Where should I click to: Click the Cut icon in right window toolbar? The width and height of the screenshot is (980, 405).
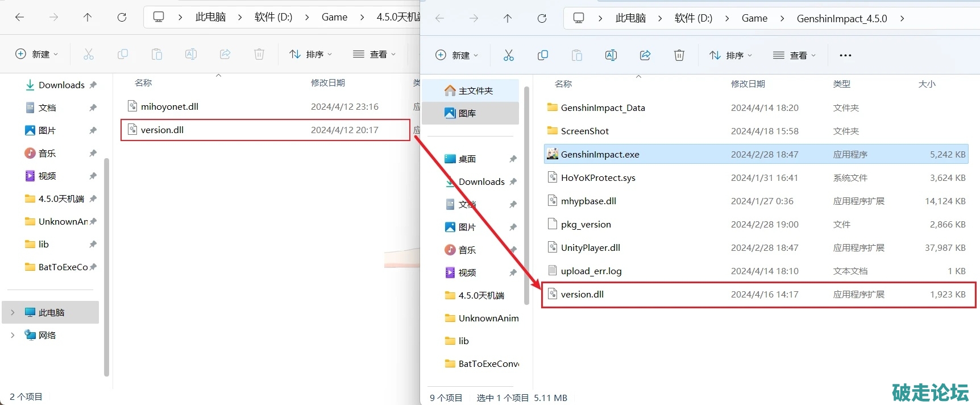(x=508, y=55)
